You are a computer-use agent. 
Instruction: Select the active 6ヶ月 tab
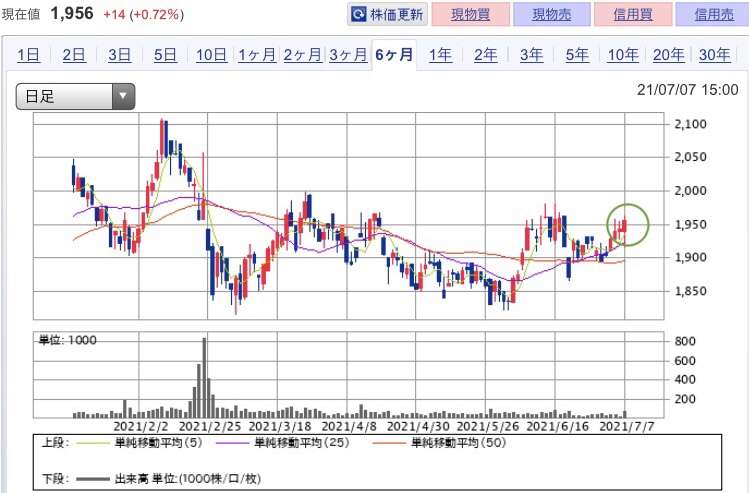[x=394, y=55]
